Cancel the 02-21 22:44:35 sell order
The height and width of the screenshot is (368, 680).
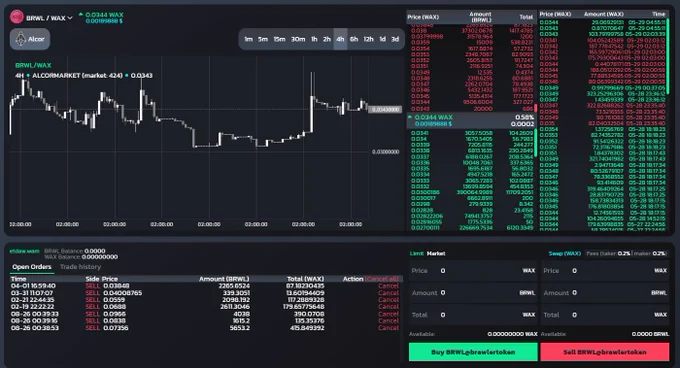pos(388,300)
